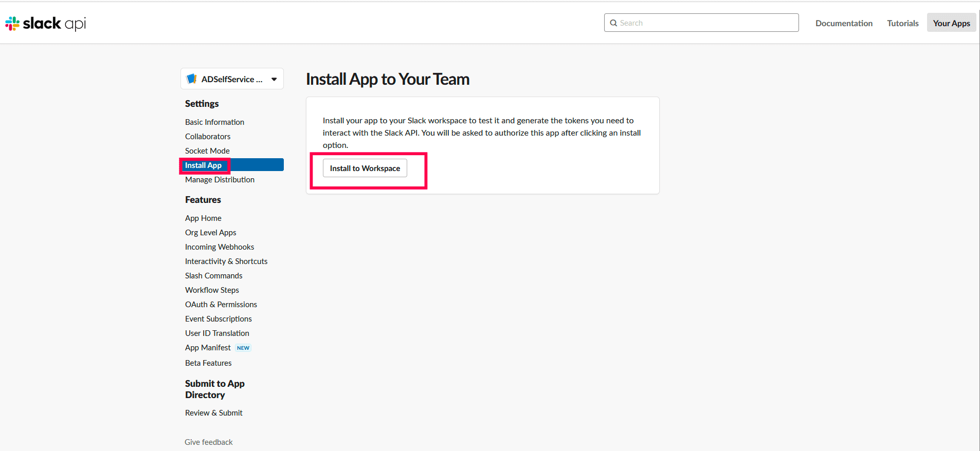Click Install to Workspace button

(365, 168)
